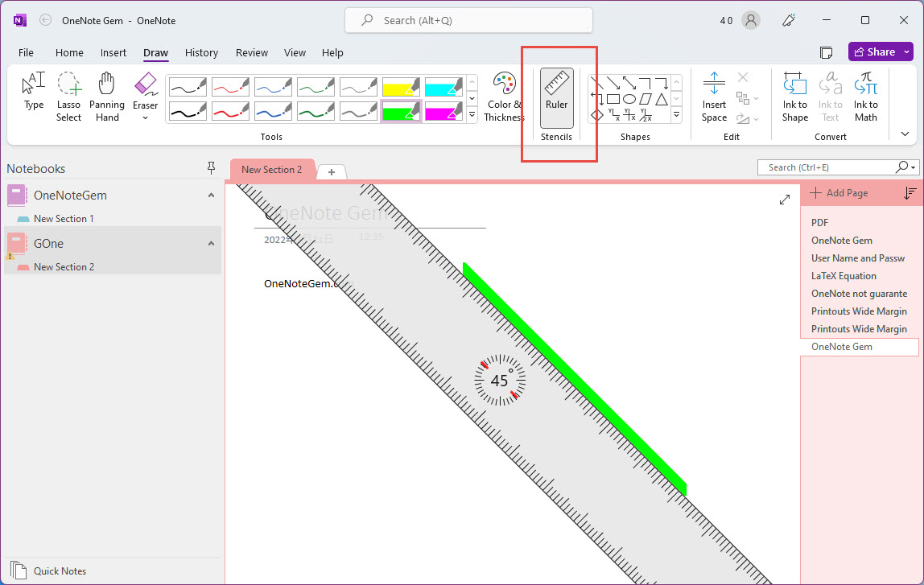This screenshot has height=585, width=924.
Task: Collapse the GOne notebook sections
Action: coord(211,244)
